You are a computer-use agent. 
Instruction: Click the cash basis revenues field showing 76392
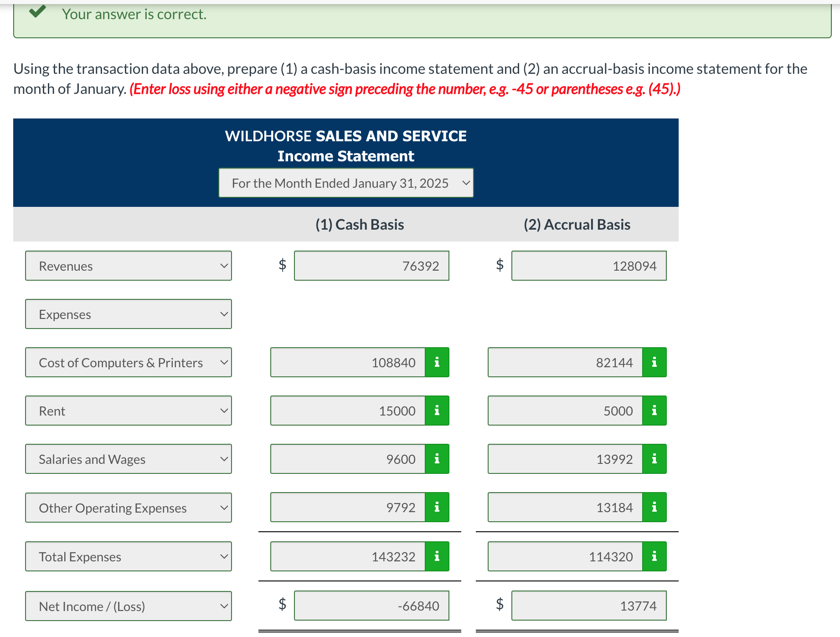coord(371,266)
